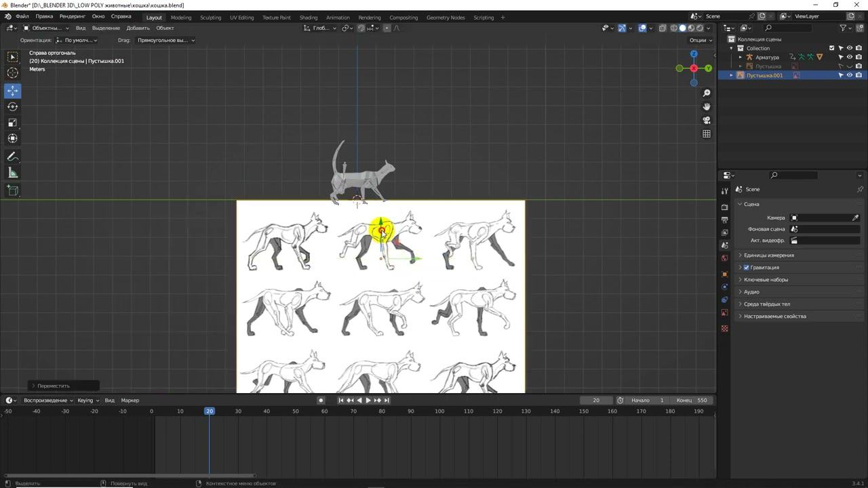Open the Файл menu
Image resolution: width=868 pixels, height=488 pixels.
pos(22,16)
